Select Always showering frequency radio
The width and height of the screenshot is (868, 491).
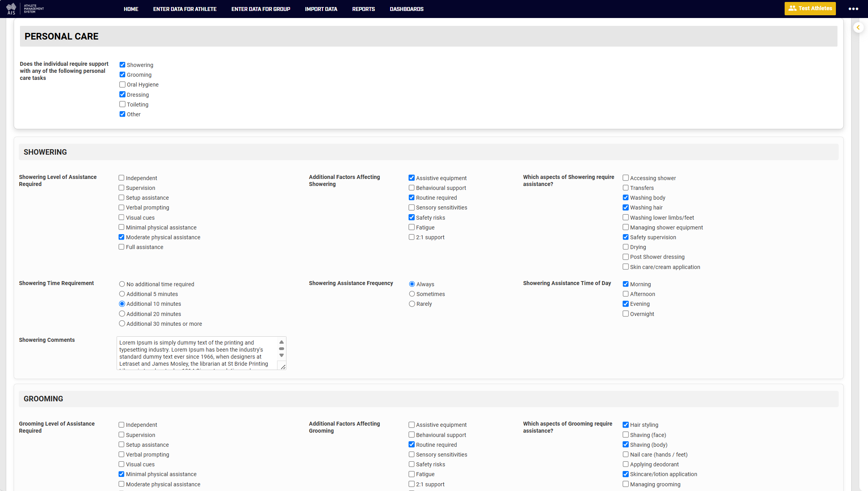(412, 284)
